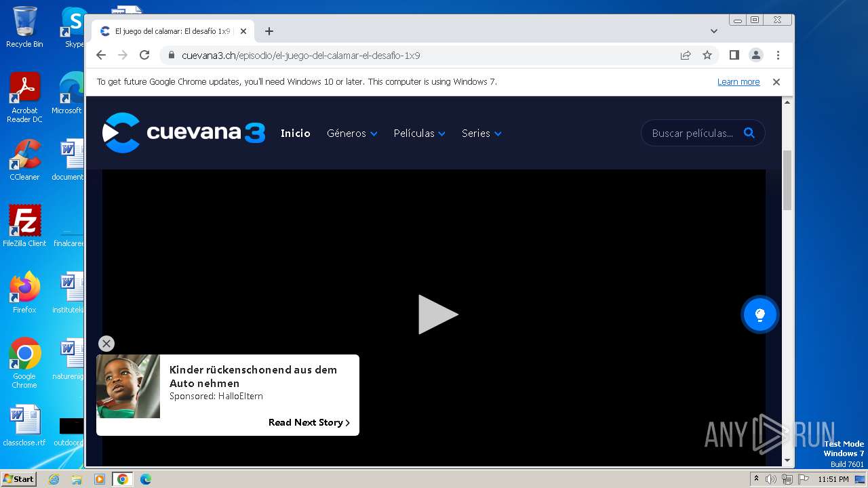
Task: Click the page scrollbar thumb
Action: click(787, 180)
